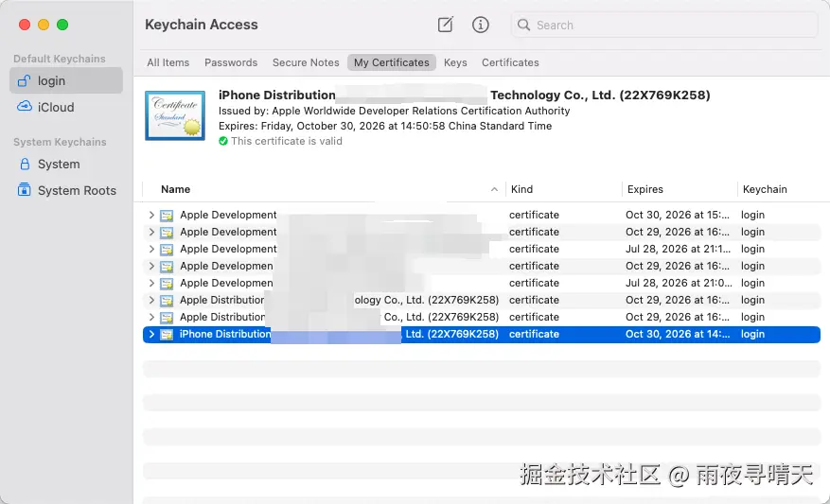Viewport: 830px width, 504px height.
Task: Switch to the Certificates tab
Action: pyautogui.click(x=510, y=62)
